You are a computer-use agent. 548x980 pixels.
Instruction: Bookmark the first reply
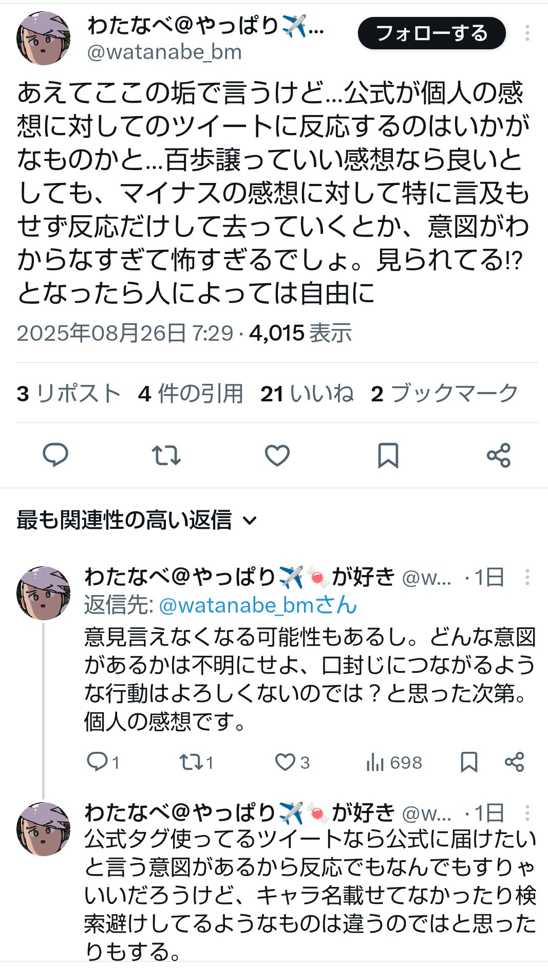click(x=469, y=762)
